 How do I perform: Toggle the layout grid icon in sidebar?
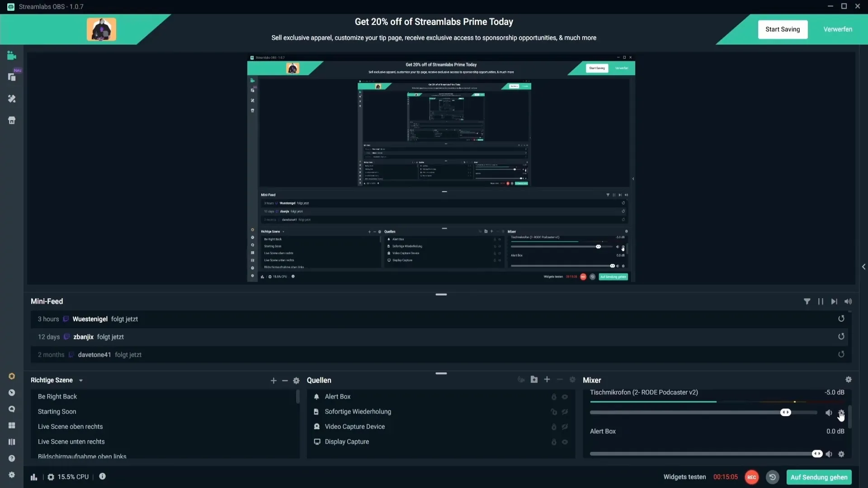[x=12, y=426]
